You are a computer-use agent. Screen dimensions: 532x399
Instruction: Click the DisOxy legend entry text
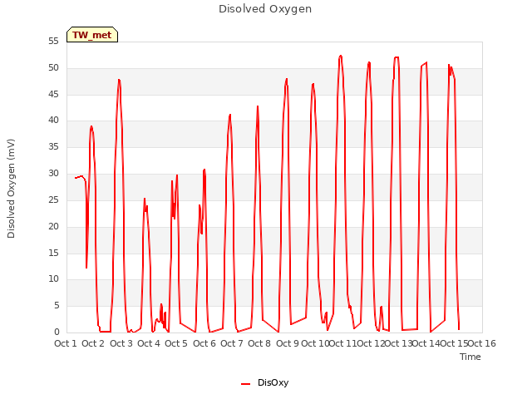point(273,382)
